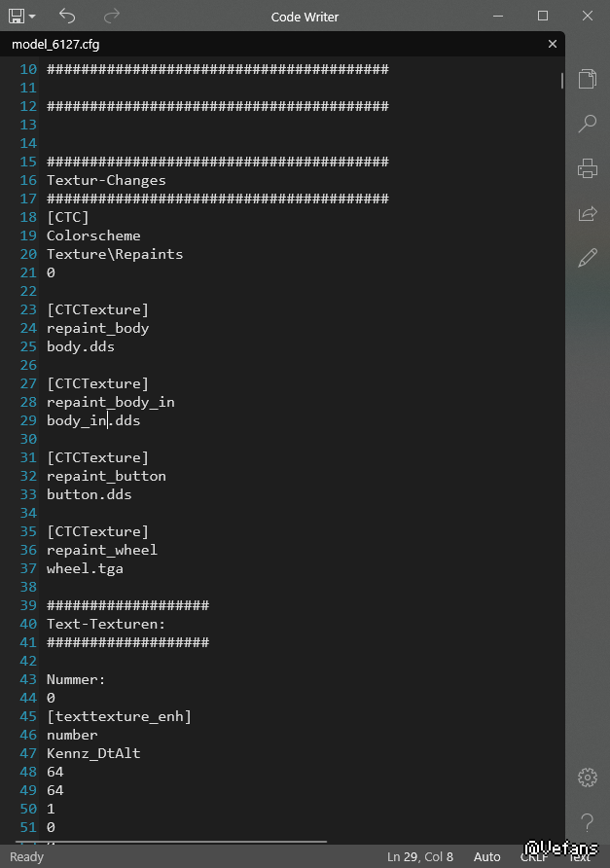610x868 pixels.
Task: Select the pen/edit icon in sidebar
Action: click(587, 258)
